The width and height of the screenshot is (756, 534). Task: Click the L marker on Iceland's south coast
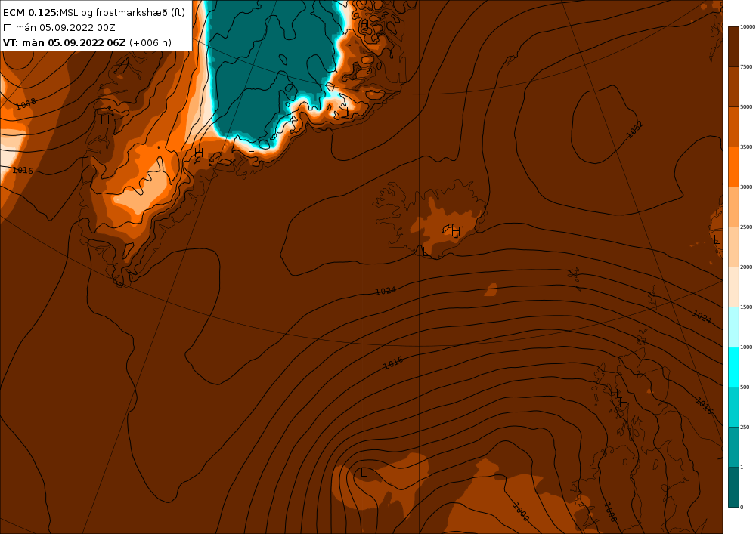pyautogui.click(x=425, y=252)
